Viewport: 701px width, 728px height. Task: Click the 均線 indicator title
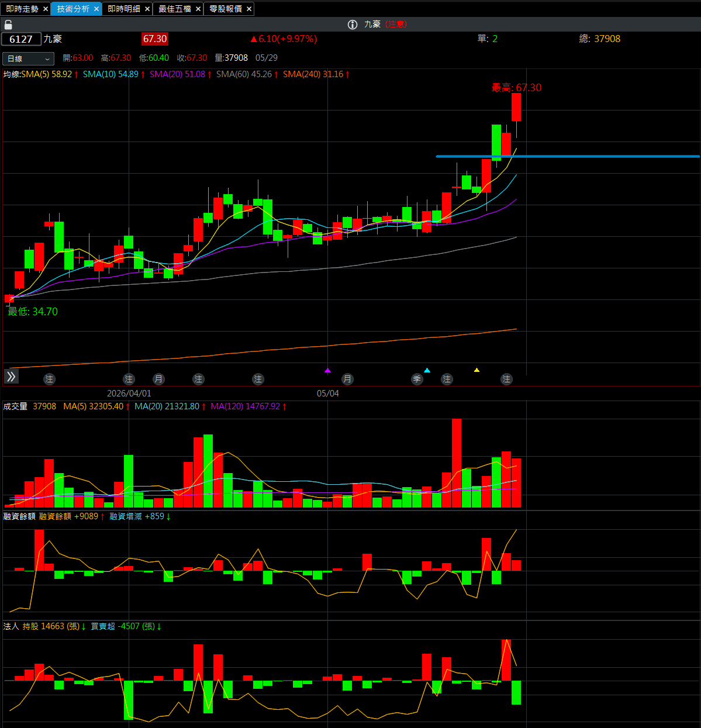coord(12,74)
